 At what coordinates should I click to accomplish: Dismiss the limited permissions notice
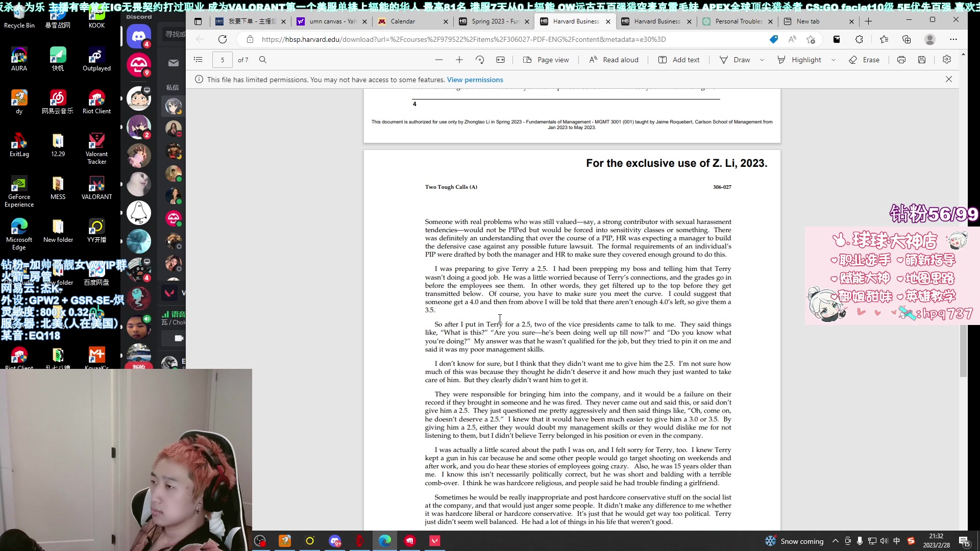click(949, 79)
